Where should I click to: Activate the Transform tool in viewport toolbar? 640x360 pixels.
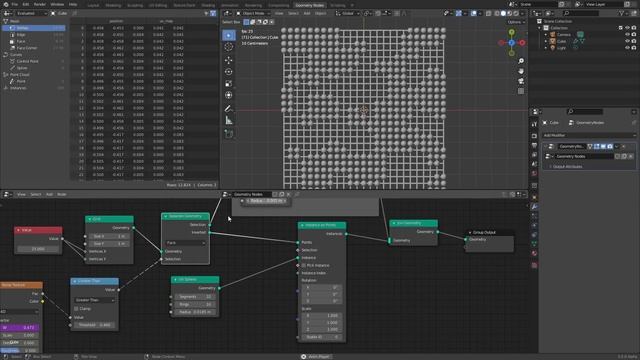click(x=229, y=95)
